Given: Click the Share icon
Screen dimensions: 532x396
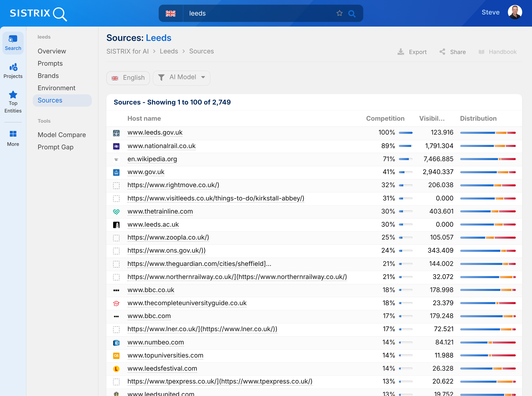Looking at the screenshot, I should pyautogui.click(x=442, y=52).
